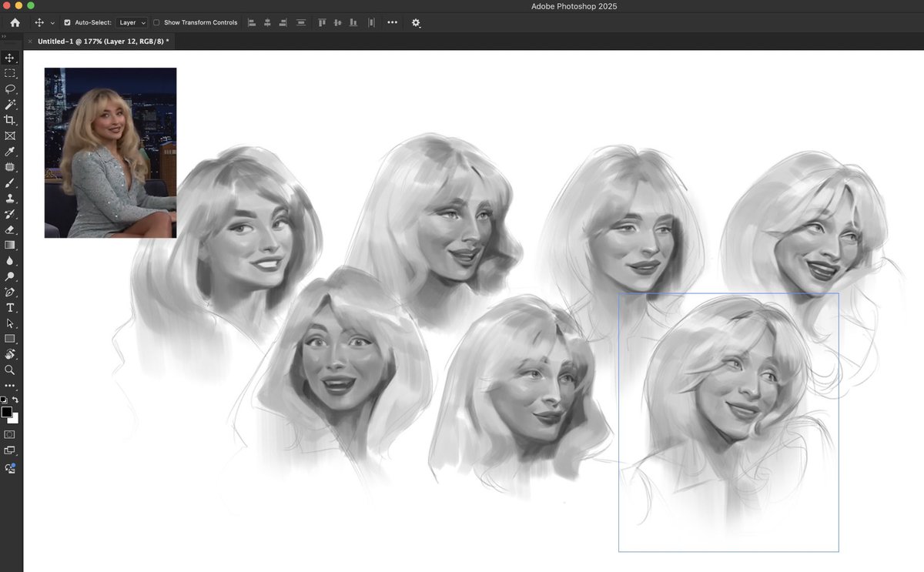The height and width of the screenshot is (572, 924).
Task: Activate the Zoom tool
Action: pyautogui.click(x=10, y=370)
